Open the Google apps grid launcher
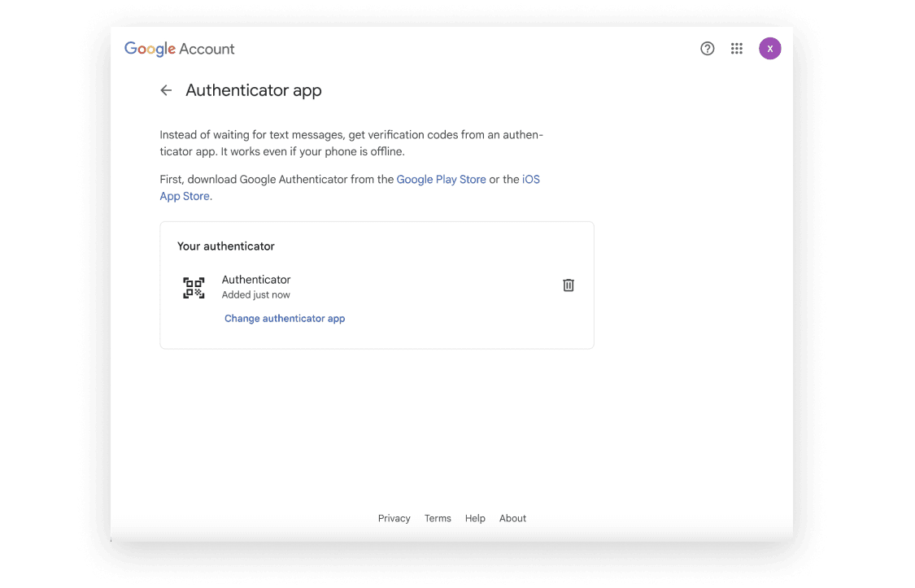This screenshot has height=588, width=915. 737,49
